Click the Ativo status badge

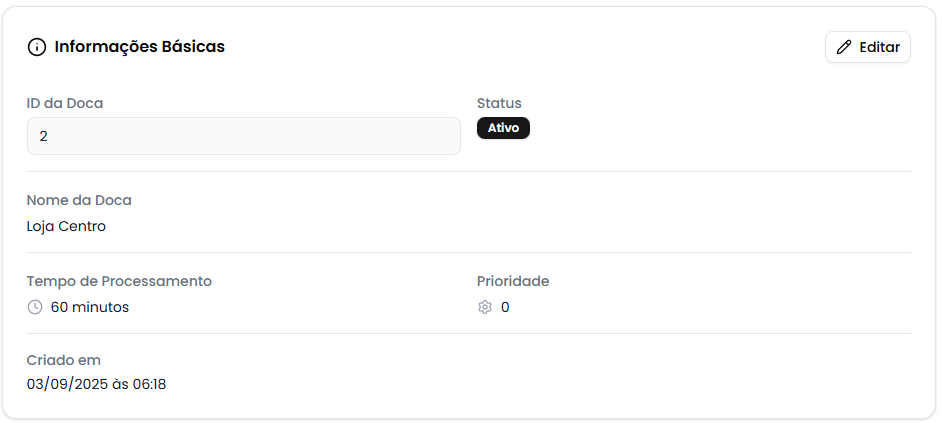pyautogui.click(x=503, y=128)
